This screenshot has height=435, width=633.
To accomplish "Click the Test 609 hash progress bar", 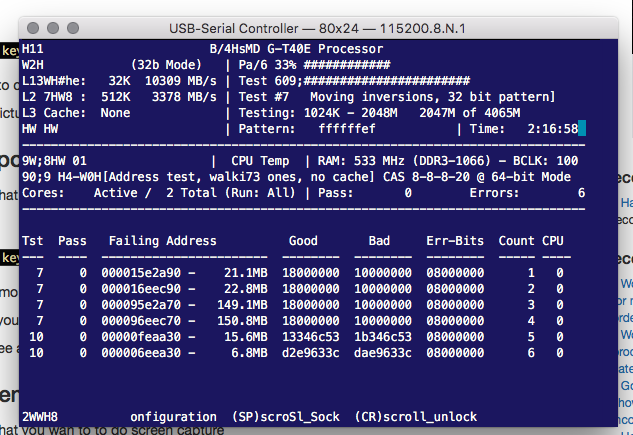I will 366,80.
